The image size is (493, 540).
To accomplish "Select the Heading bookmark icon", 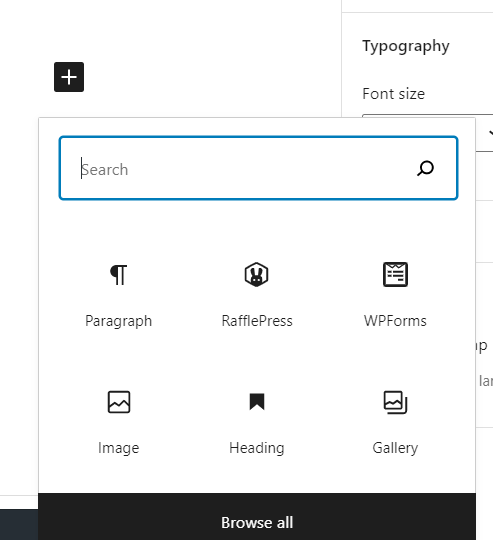I will point(257,402).
